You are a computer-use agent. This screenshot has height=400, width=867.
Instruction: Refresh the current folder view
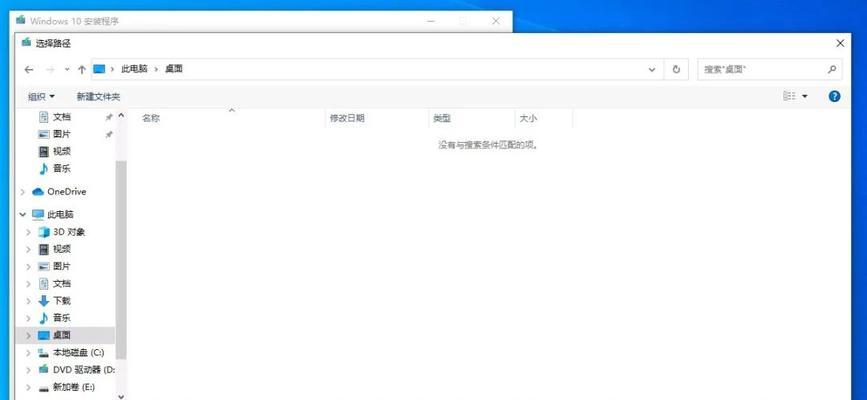click(x=676, y=70)
